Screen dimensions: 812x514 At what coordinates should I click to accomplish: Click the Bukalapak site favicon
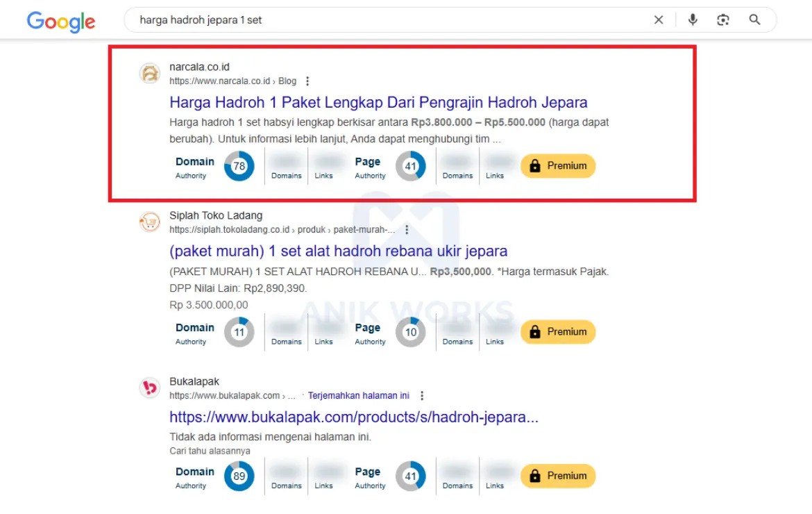(150, 388)
